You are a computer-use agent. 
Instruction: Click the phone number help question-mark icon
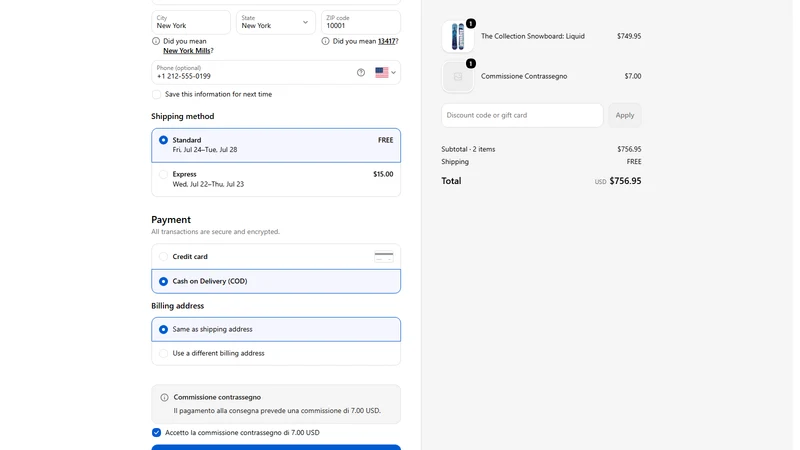(x=361, y=72)
